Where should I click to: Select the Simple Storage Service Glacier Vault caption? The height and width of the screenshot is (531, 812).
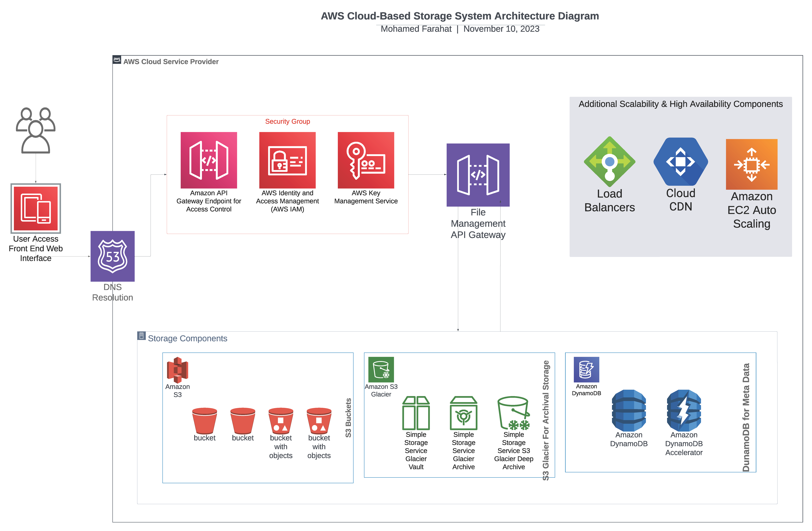click(x=416, y=451)
